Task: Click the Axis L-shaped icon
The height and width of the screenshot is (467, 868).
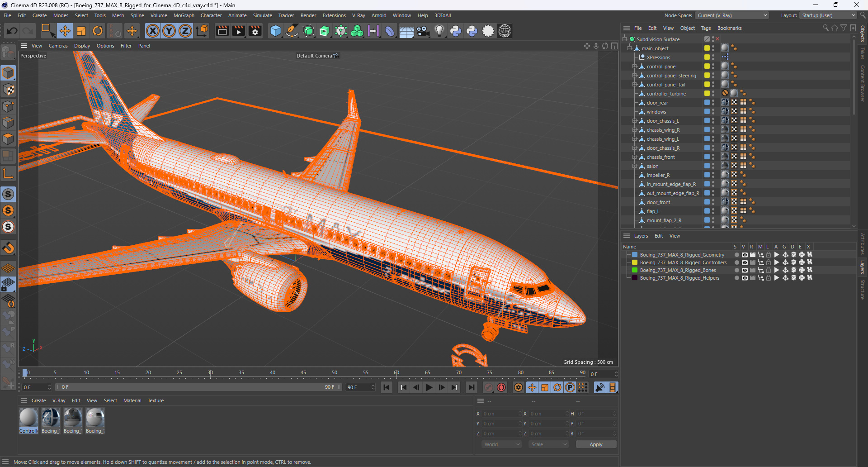Action: tap(8, 173)
